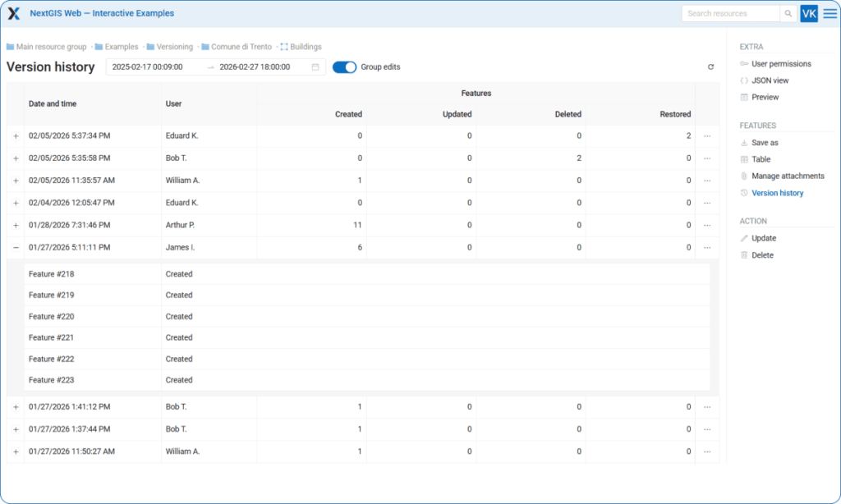841x504 pixels.
Task: Click the search magnifier icon
Action: click(x=788, y=14)
